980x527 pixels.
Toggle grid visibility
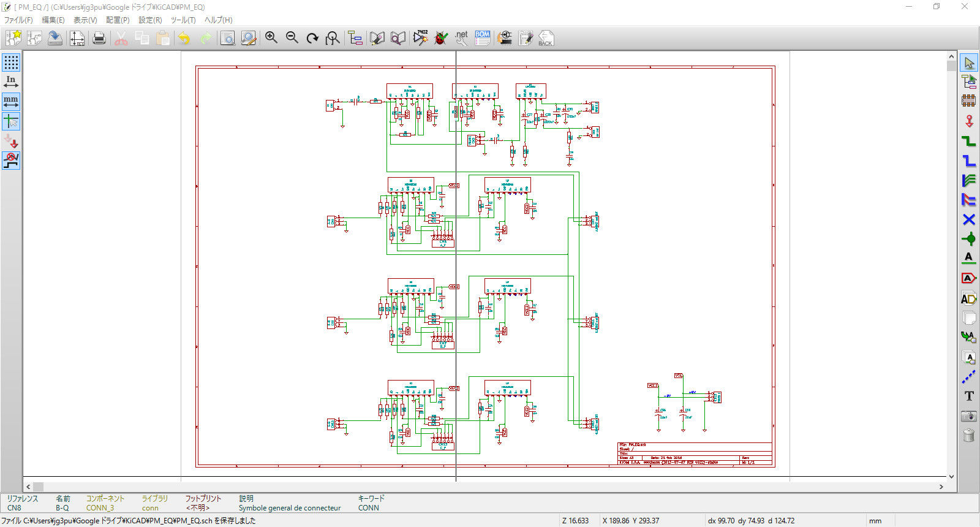[x=11, y=63]
